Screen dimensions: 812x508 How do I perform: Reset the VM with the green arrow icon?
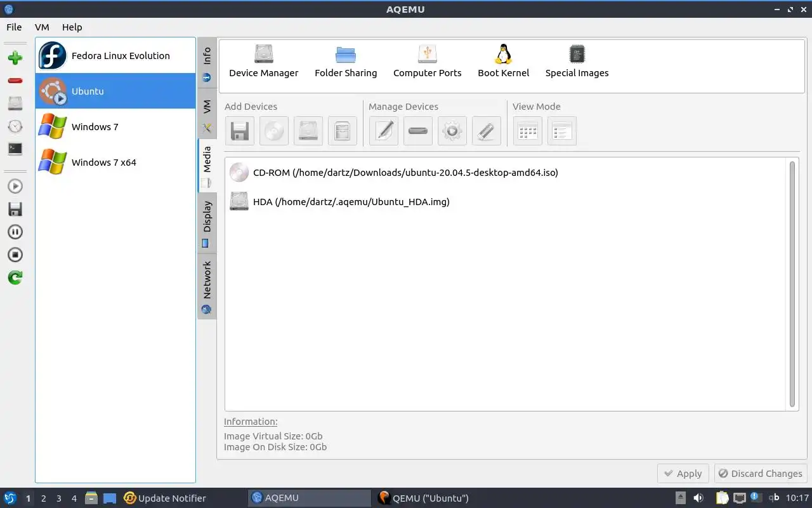pyautogui.click(x=15, y=277)
